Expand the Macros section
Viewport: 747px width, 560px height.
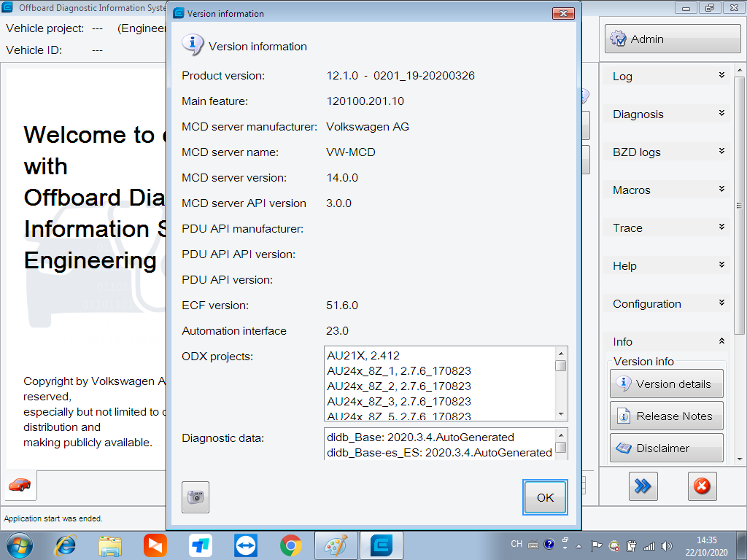point(667,190)
